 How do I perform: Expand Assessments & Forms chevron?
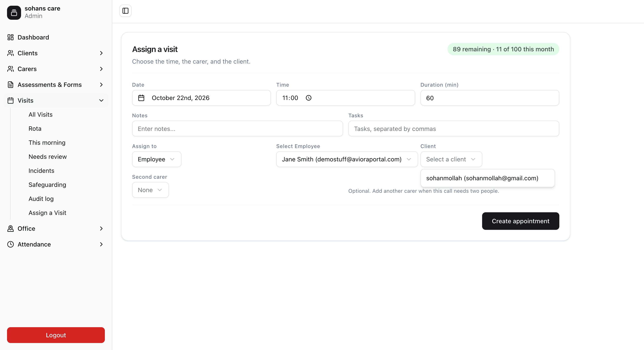tap(101, 84)
